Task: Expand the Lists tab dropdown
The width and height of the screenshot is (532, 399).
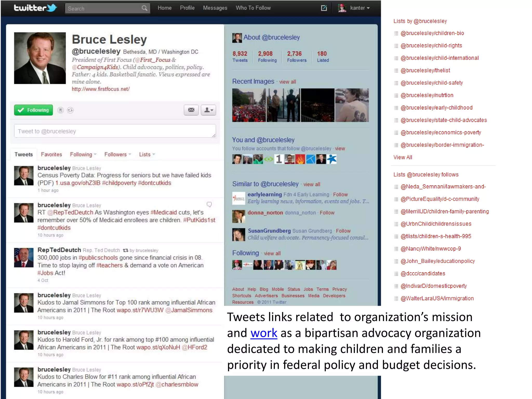Action: point(147,154)
